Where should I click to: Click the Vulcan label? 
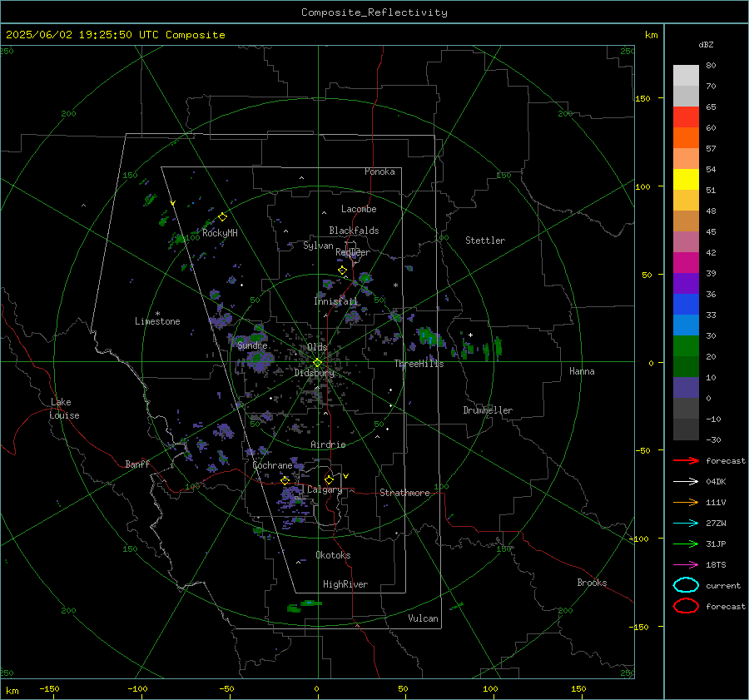[x=423, y=618]
